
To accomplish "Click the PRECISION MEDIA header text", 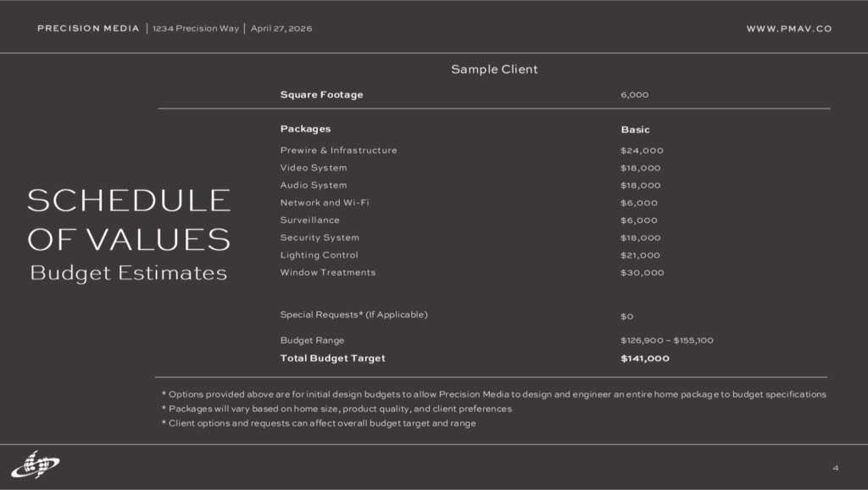I will 88,29.
